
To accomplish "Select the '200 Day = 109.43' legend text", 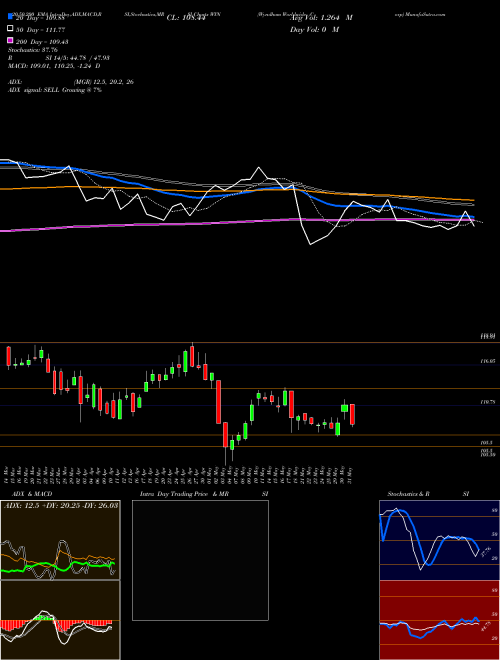I will pos(43,42).
